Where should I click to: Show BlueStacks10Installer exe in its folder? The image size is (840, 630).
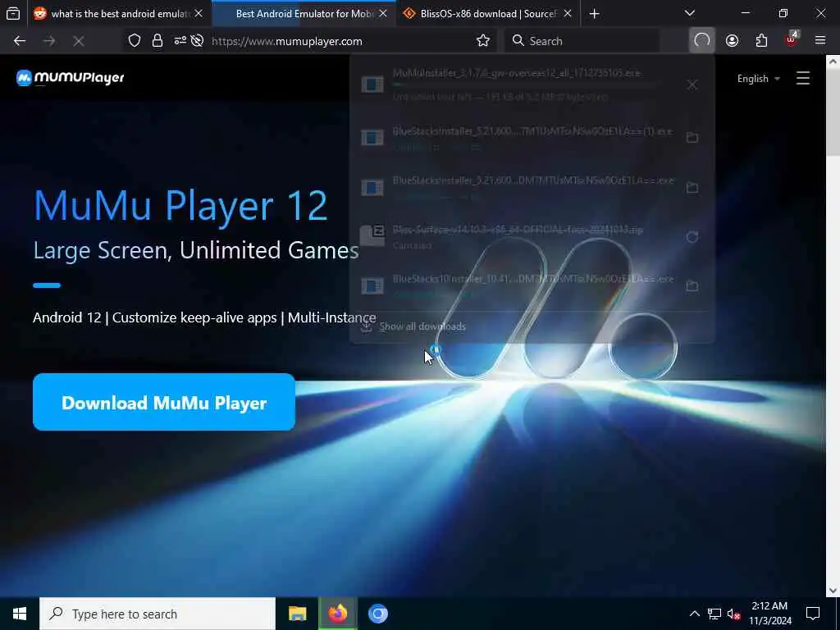coord(692,286)
